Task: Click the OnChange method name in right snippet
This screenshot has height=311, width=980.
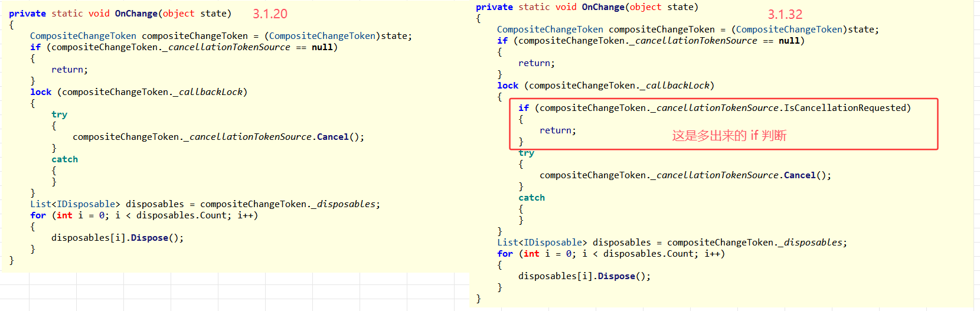Action: [603, 7]
